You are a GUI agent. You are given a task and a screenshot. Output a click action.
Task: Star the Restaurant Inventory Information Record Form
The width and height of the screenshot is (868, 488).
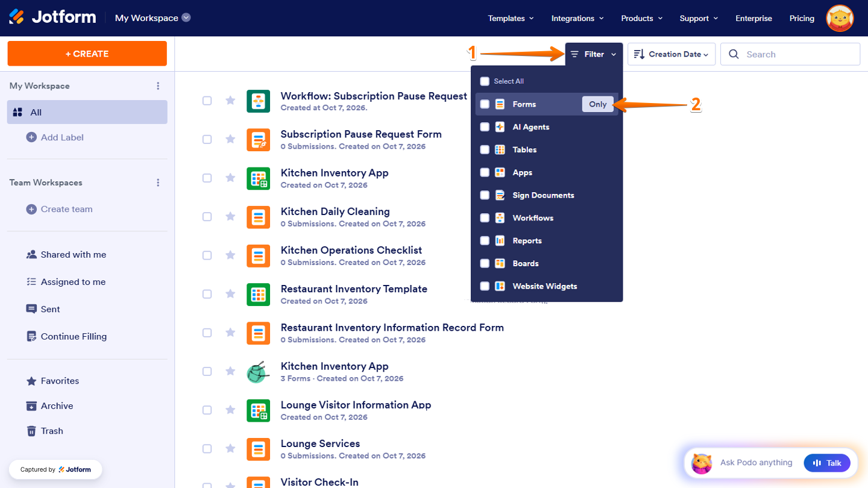coord(230,333)
